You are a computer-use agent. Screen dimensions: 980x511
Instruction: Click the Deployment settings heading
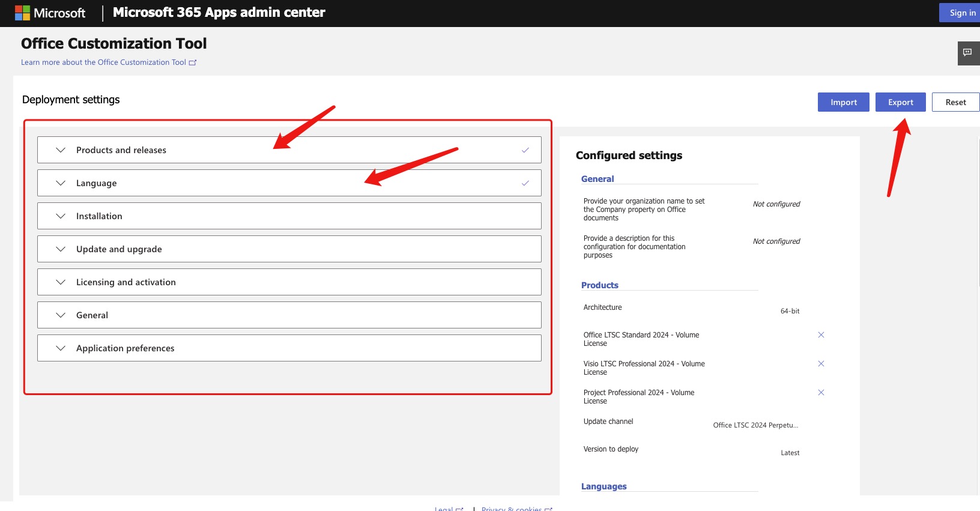click(71, 100)
